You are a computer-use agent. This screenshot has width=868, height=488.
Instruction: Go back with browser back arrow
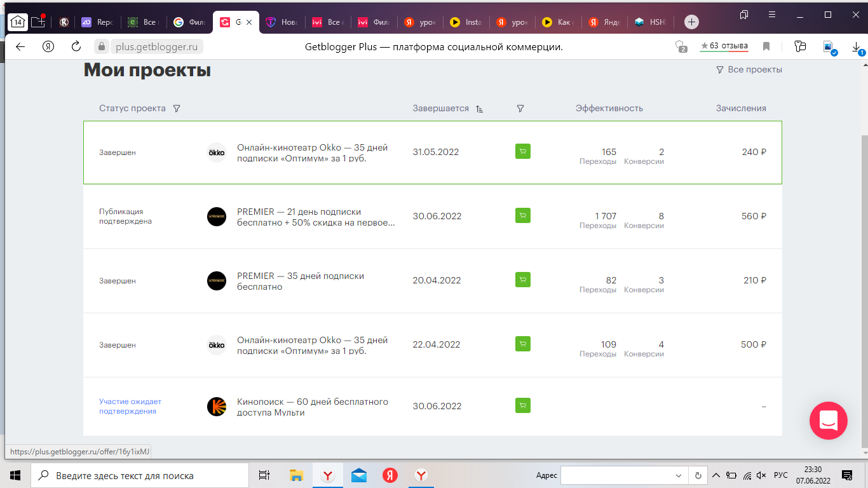[20, 46]
